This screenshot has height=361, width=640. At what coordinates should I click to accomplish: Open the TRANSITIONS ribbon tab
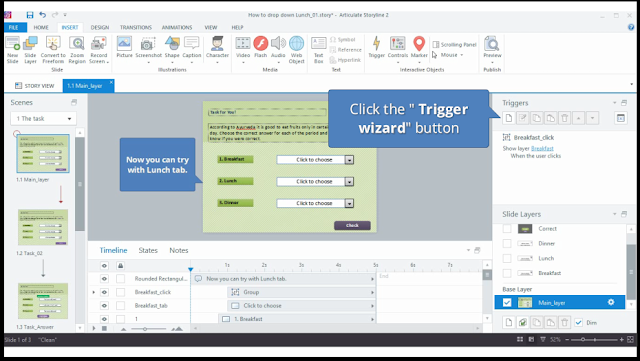tap(136, 27)
